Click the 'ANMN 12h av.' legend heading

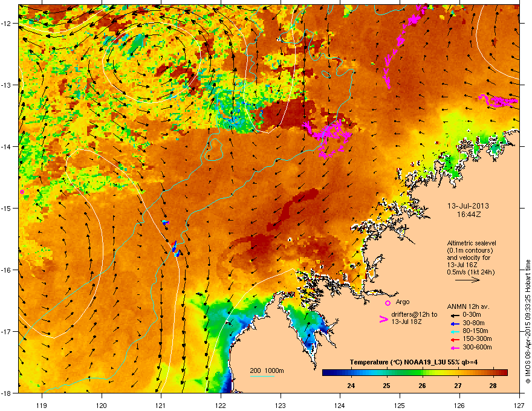[468, 306]
